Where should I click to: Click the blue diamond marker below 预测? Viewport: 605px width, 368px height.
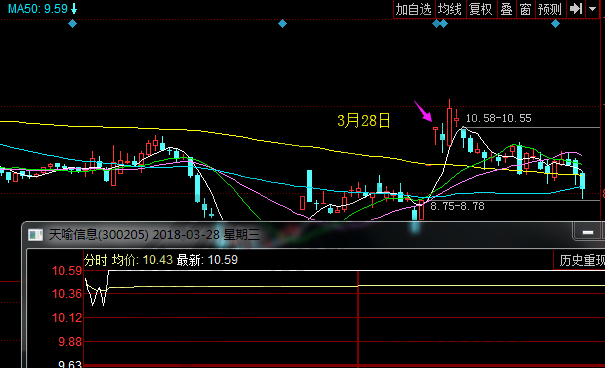click(x=555, y=24)
